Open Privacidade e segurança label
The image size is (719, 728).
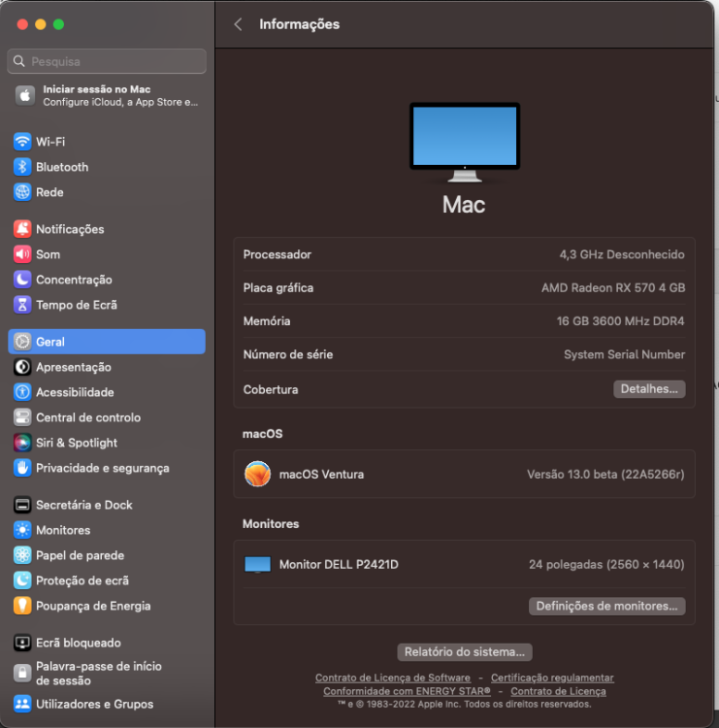[103, 468]
